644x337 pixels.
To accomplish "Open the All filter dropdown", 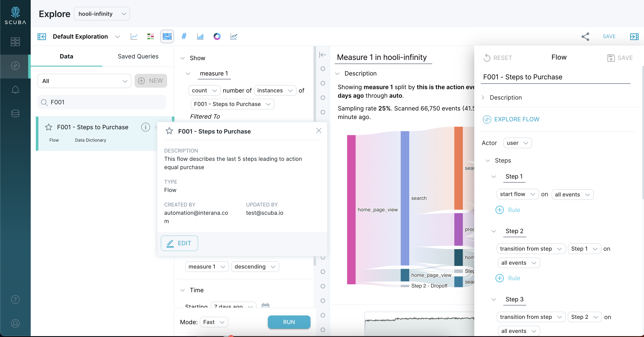I will coord(84,81).
